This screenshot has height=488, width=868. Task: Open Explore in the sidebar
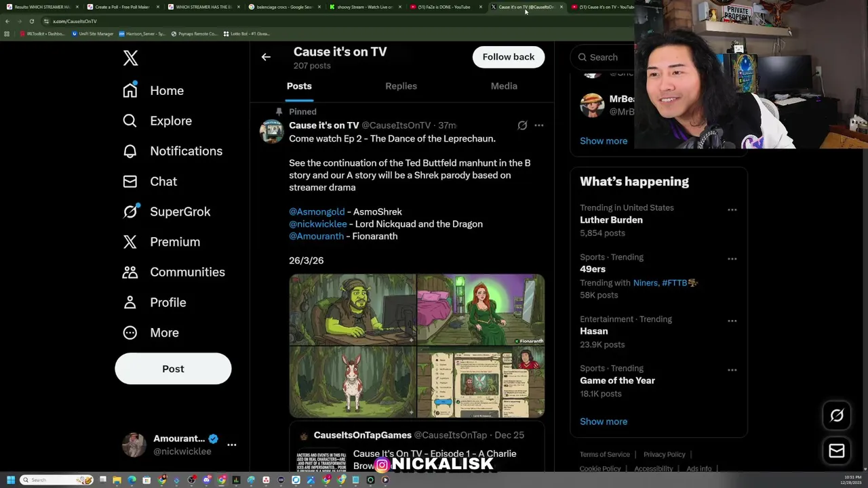tap(157, 121)
